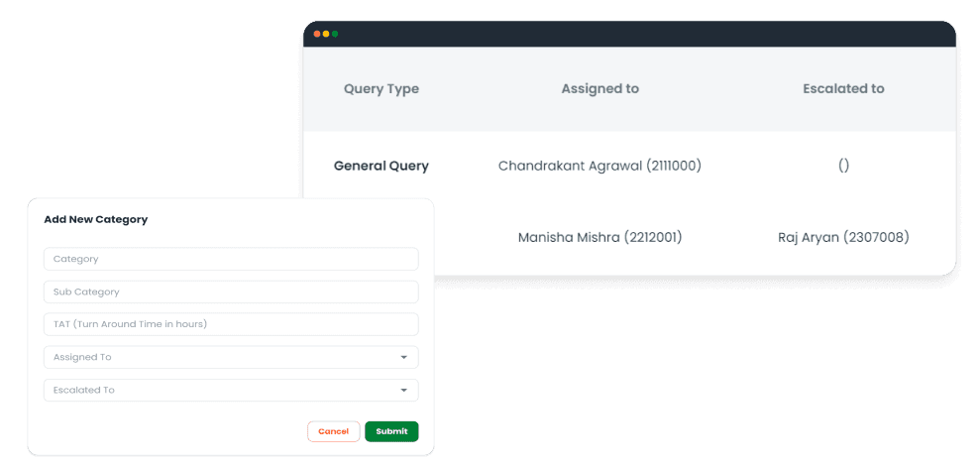Open the Escalated To dropdown
The height and width of the screenshot is (467, 980).
click(x=231, y=390)
